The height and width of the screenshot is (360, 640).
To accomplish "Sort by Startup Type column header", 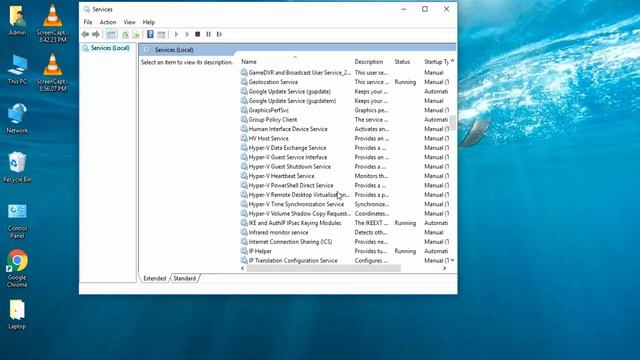I will point(436,62).
